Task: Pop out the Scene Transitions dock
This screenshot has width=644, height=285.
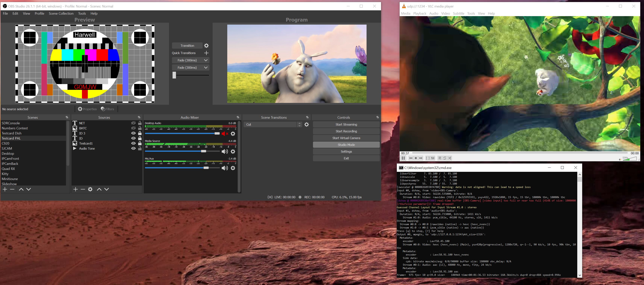Action: [x=307, y=117]
